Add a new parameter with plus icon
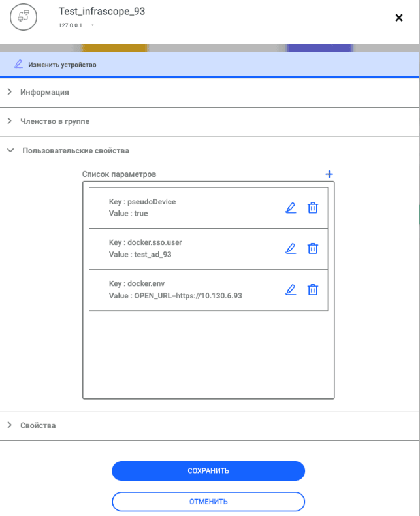Image resolution: width=420 pixels, height=516 pixels. pos(329,174)
